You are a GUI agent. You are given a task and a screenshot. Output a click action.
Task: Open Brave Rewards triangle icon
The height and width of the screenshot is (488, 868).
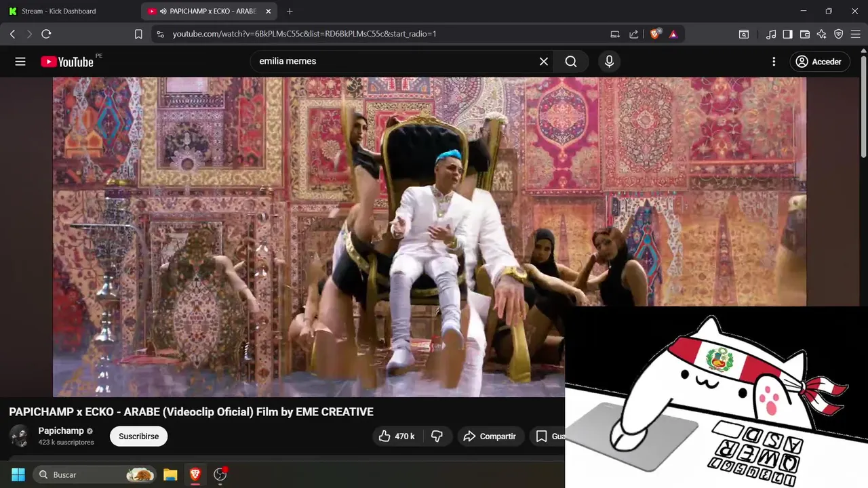(673, 34)
